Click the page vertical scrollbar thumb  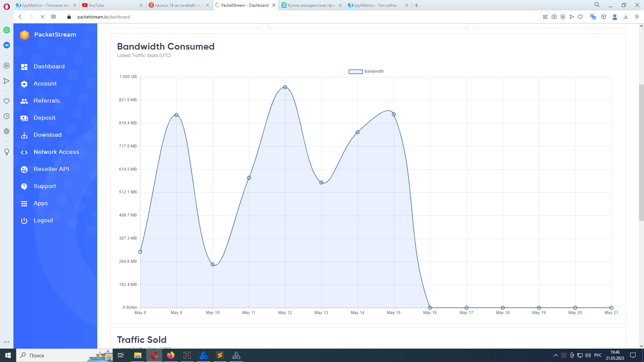[641, 153]
